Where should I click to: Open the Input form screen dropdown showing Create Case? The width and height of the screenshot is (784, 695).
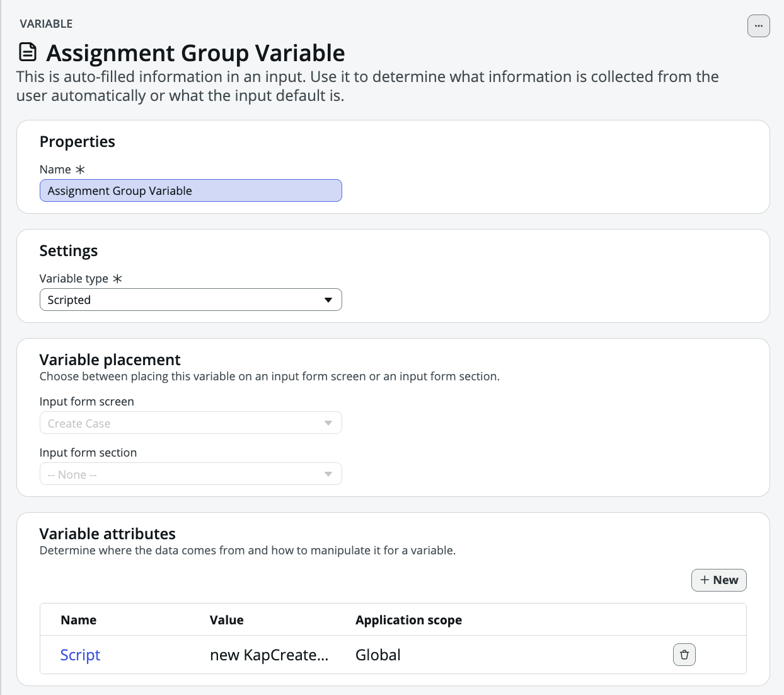tap(191, 423)
